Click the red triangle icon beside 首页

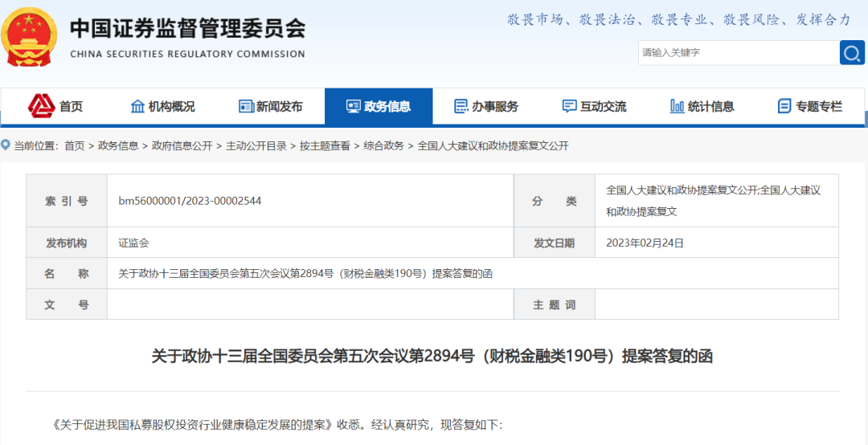[x=42, y=106]
